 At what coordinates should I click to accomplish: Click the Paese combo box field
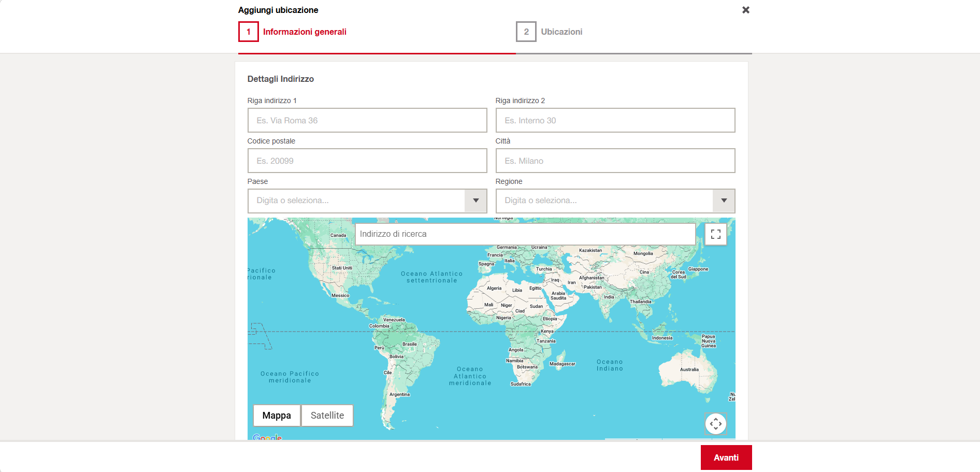(356, 201)
